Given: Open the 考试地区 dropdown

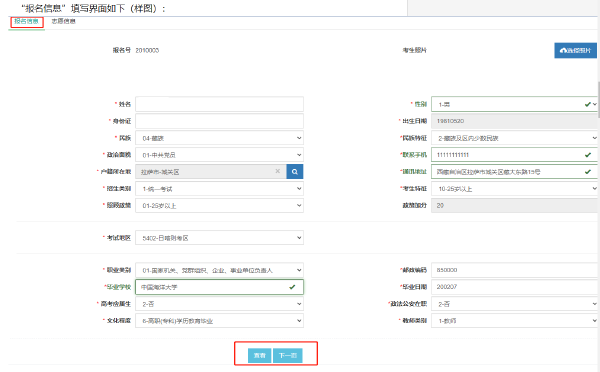Looking at the screenshot, I should 219,238.
